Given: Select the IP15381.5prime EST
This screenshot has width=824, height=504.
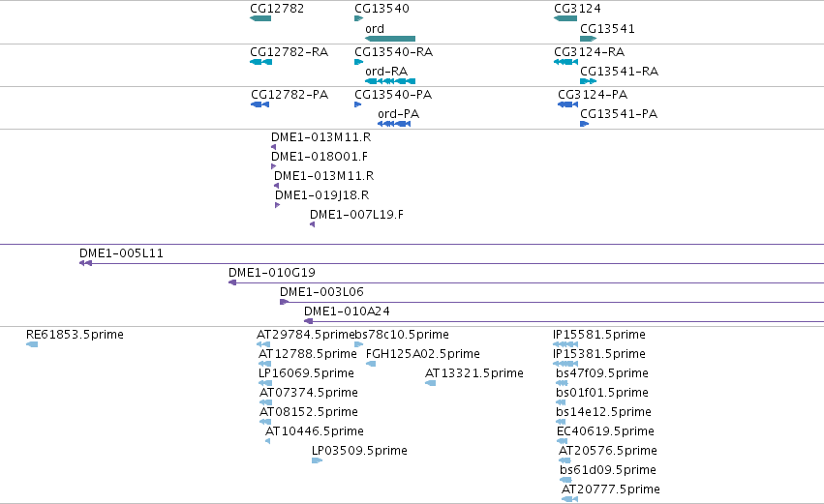Looking at the screenshot, I should tap(565, 364).
